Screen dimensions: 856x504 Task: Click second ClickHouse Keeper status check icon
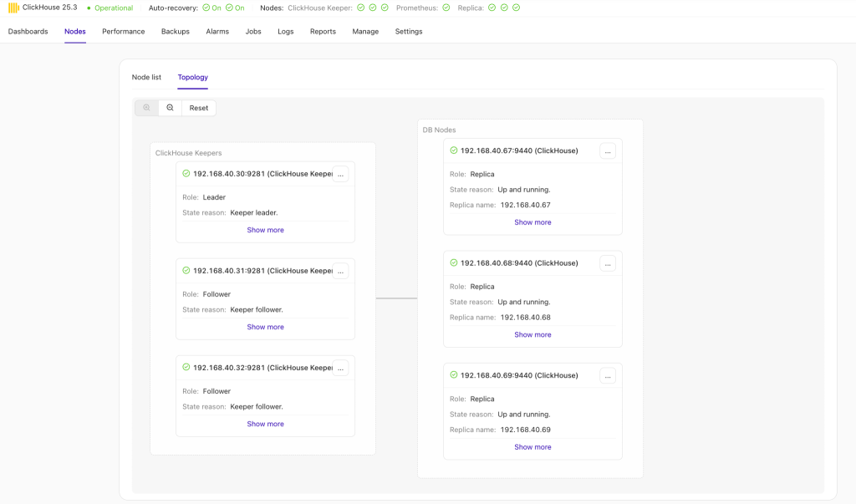click(x=373, y=8)
